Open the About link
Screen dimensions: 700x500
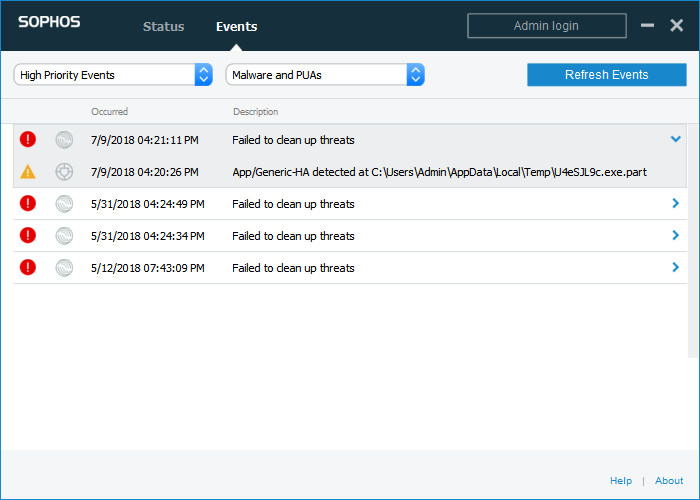tap(669, 481)
